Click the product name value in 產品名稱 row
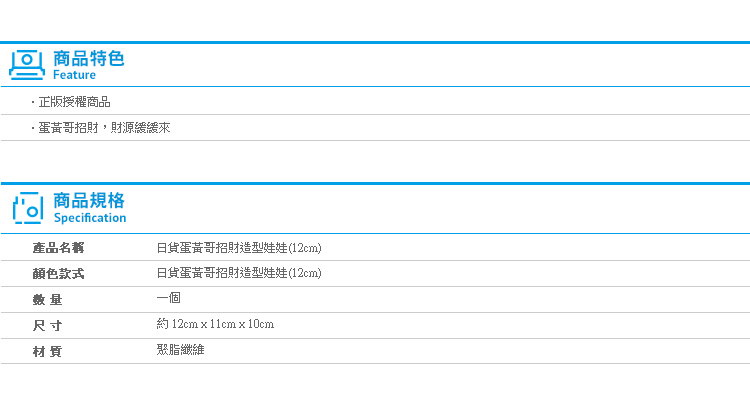Screen dimensions: 750x409 point(239,248)
